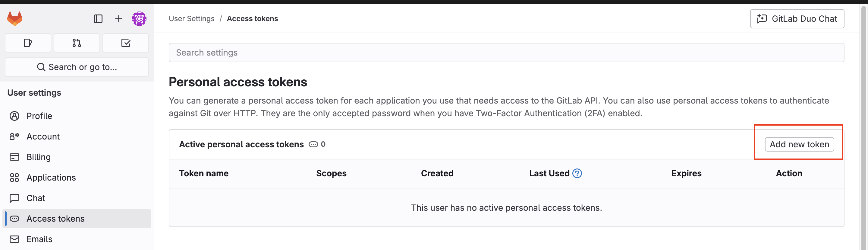Open the Issues shortcut icon

point(28,43)
